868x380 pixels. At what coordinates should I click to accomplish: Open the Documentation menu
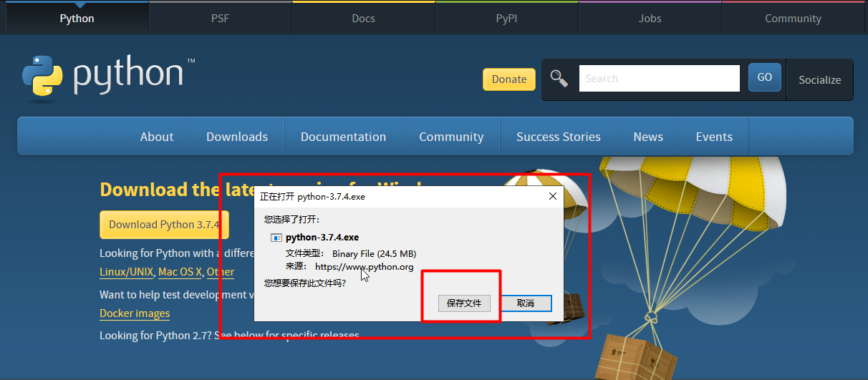[343, 137]
